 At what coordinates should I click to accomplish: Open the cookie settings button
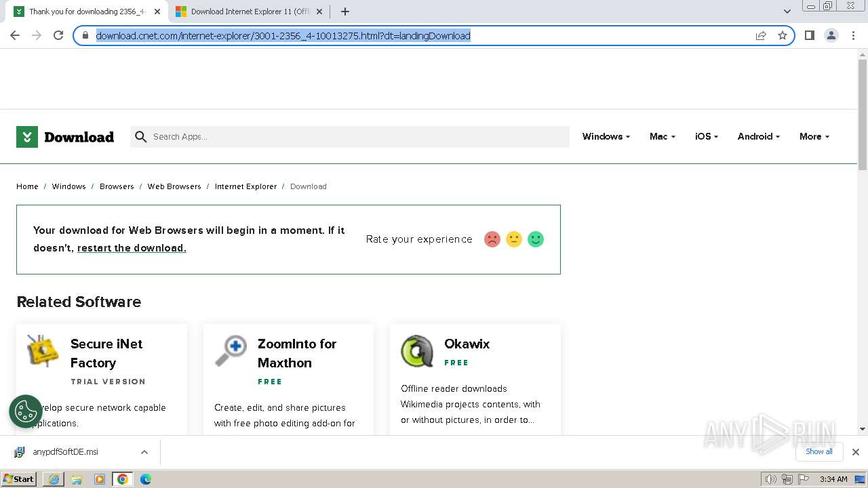(26, 411)
